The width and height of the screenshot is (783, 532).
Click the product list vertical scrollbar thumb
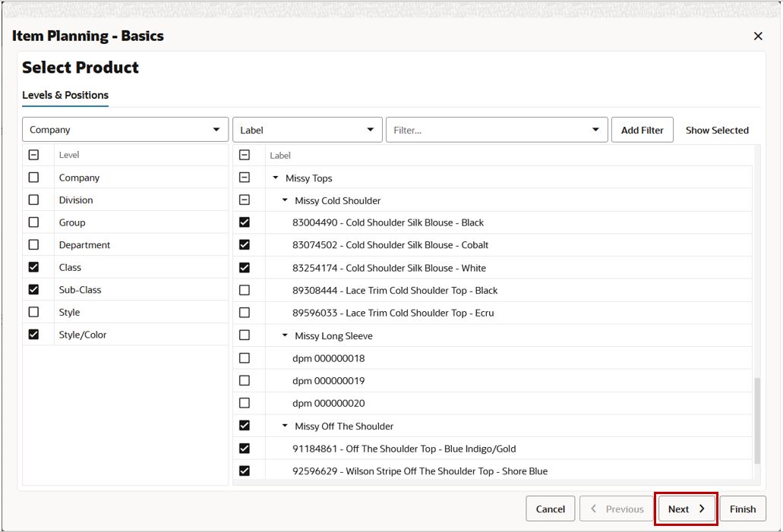tap(757, 420)
